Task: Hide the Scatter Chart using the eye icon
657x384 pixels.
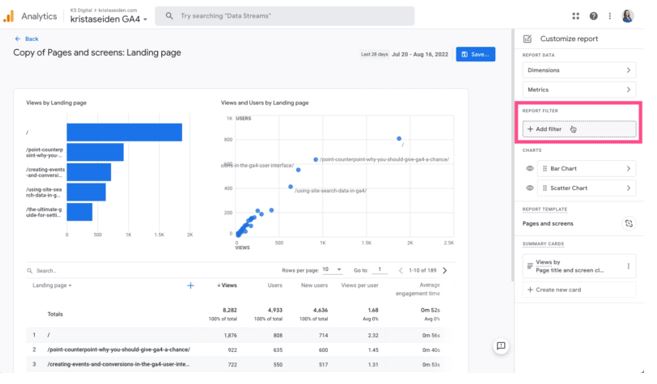Action: [530, 188]
